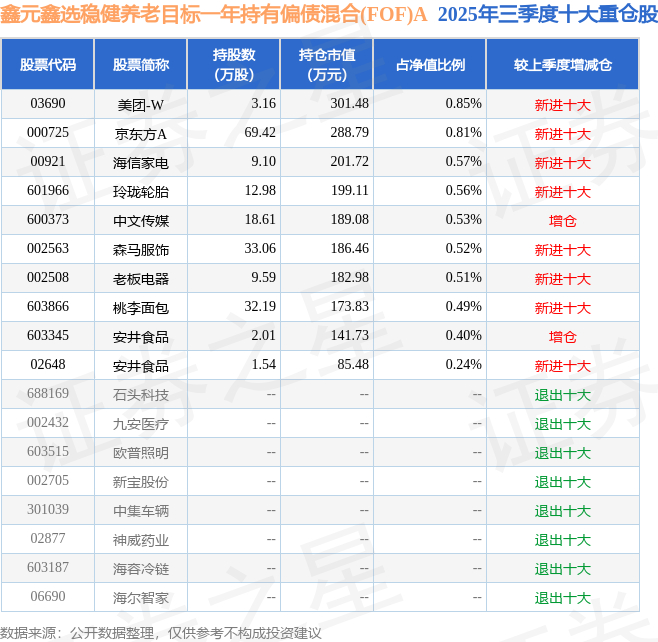Click the 增仓 status in 603345 row
The width and height of the screenshot is (658, 642).
point(563,337)
